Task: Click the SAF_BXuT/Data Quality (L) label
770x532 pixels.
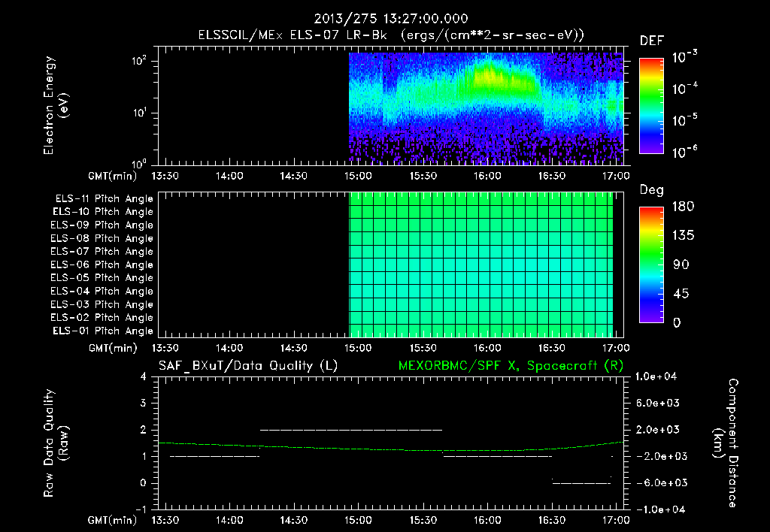Action: pos(248,366)
